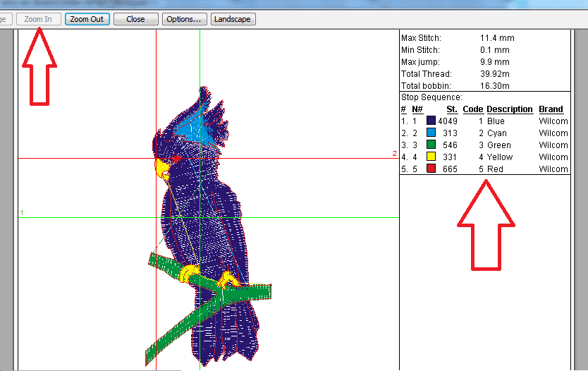This screenshot has width=588, height=371.
Task: Select the Code column header
Action: coord(472,109)
